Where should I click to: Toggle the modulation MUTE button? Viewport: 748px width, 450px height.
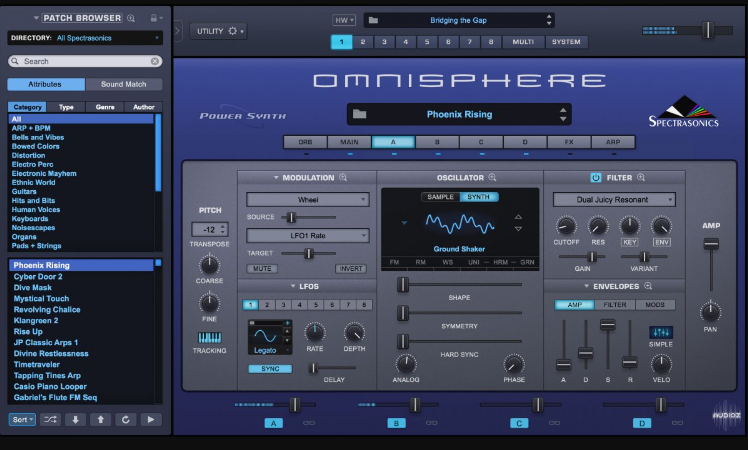262,269
